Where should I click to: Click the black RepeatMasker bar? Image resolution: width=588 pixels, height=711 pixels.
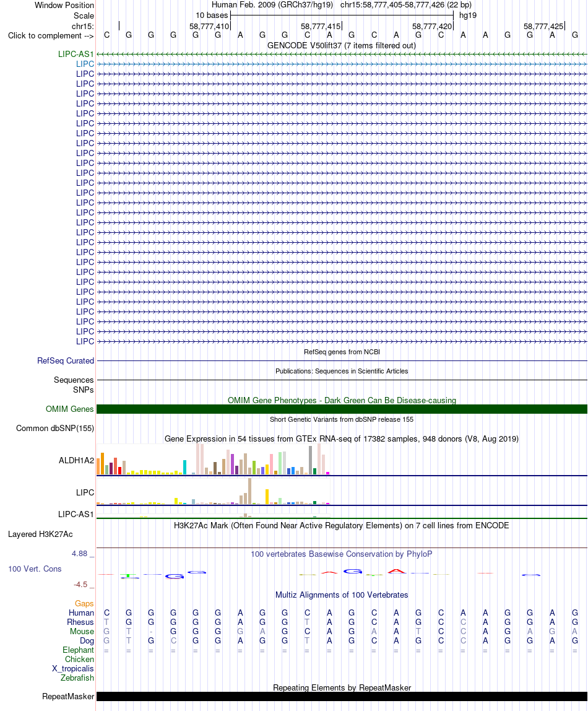(342, 697)
